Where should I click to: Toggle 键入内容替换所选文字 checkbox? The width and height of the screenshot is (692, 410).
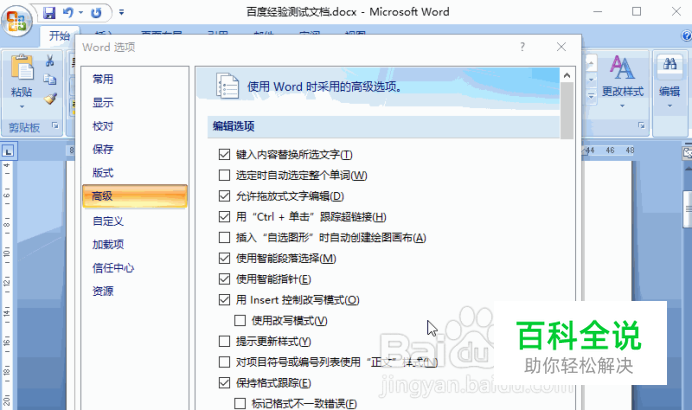coord(224,154)
